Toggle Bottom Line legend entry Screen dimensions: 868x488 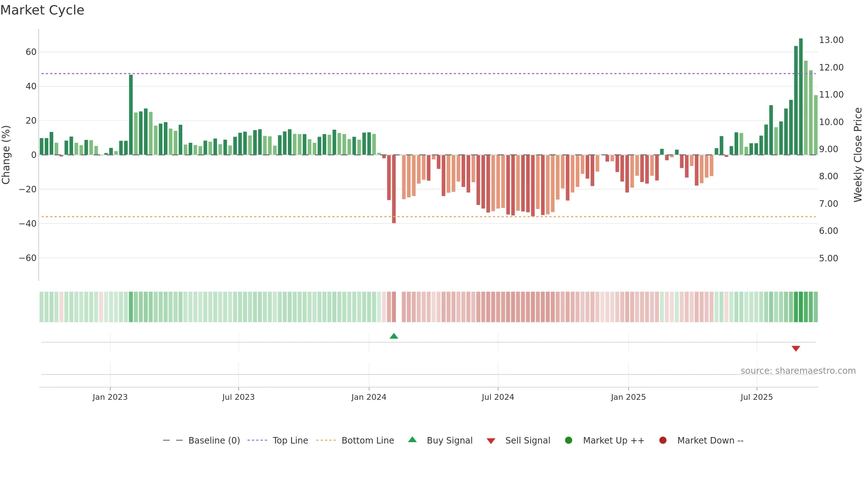pos(355,440)
